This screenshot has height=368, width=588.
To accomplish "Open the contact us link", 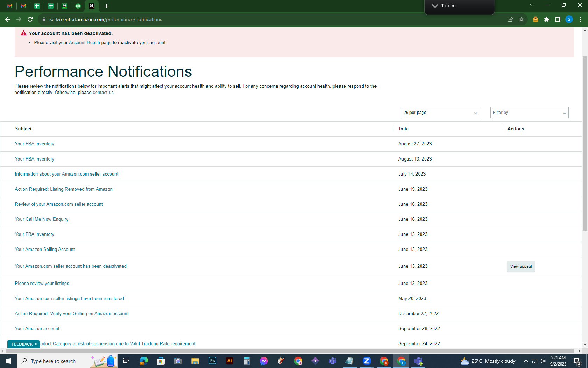I will point(103,93).
